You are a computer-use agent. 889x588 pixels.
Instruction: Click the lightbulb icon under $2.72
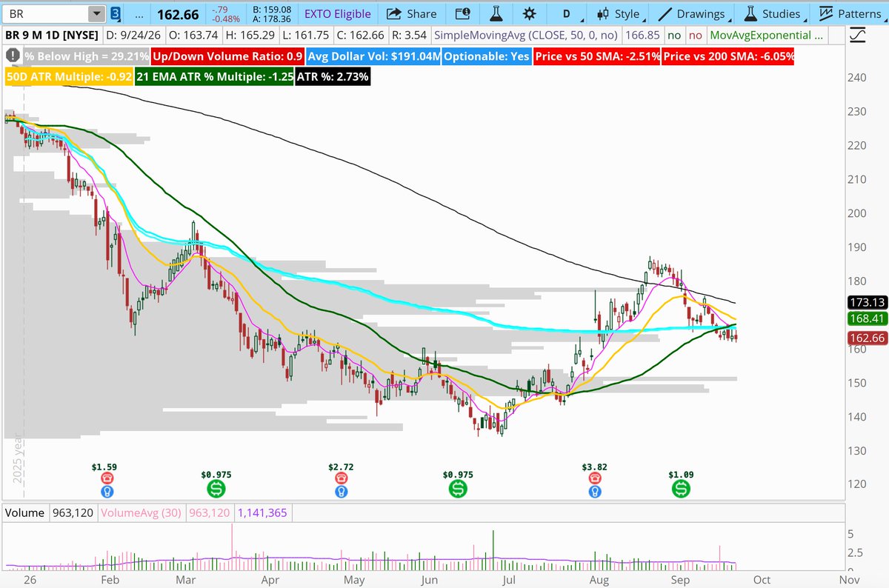(x=340, y=492)
